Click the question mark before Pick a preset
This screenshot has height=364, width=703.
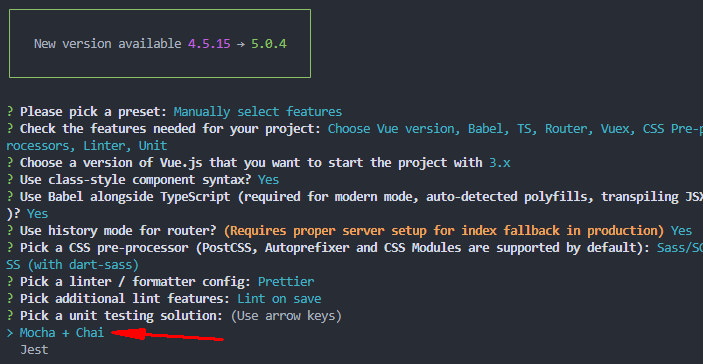[10, 112]
